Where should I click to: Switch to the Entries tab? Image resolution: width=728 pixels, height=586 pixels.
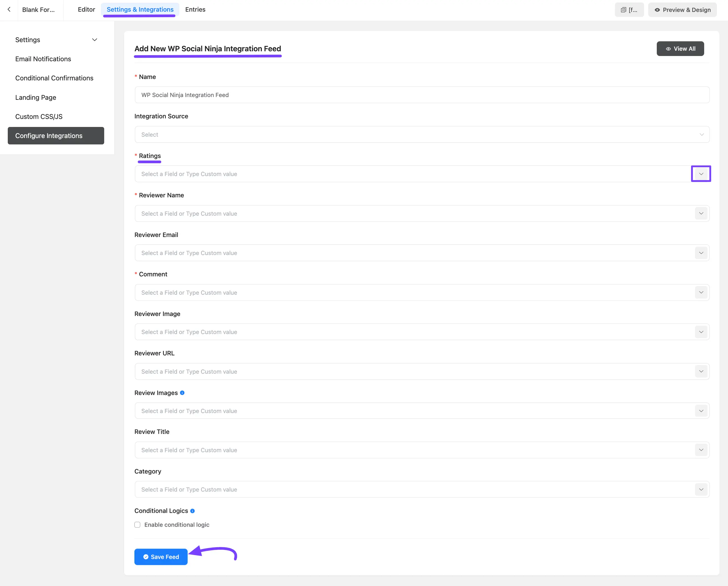195,9
